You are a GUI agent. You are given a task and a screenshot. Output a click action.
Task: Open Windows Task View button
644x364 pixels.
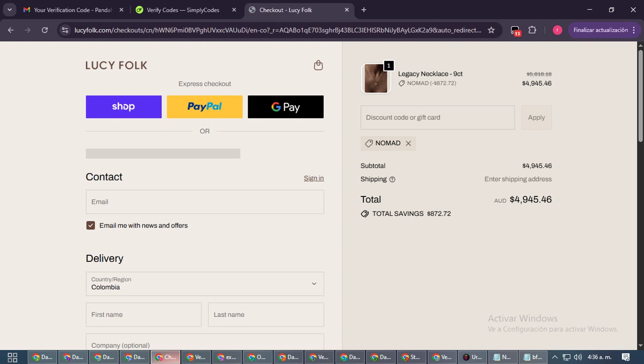point(12,357)
